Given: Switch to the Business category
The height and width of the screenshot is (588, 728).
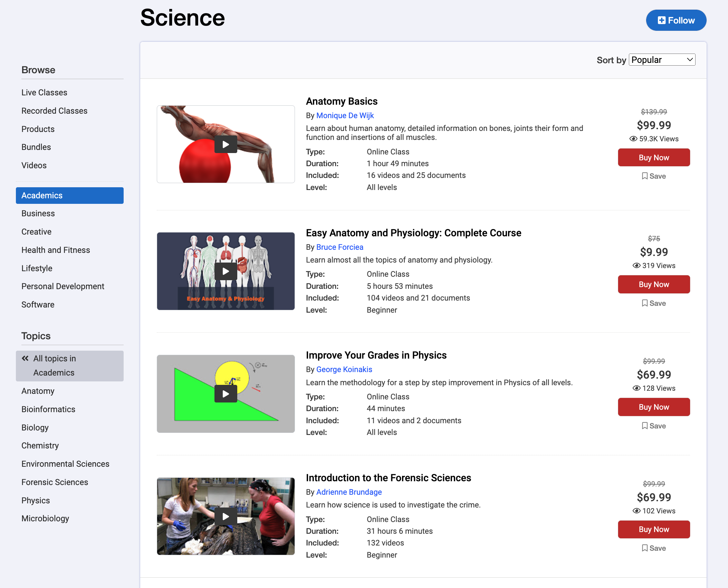Looking at the screenshot, I should coord(38,213).
